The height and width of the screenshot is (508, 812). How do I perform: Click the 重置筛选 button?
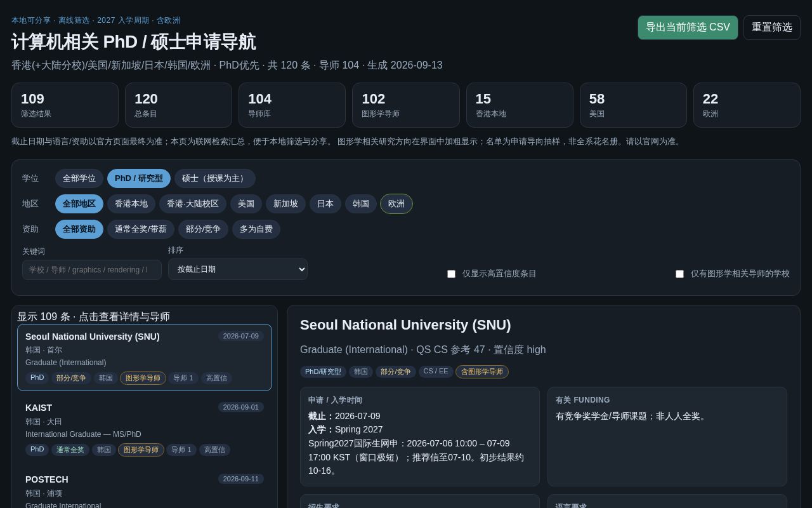coord(772,27)
